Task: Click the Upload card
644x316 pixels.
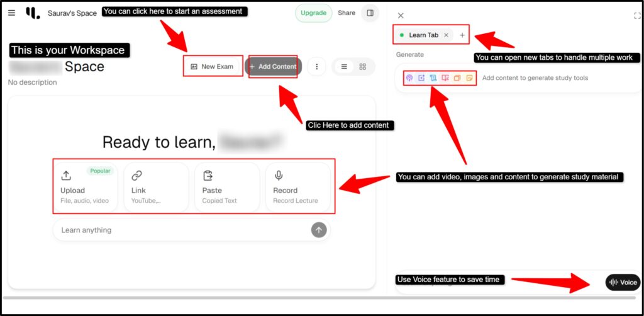Action: [x=86, y=187]
